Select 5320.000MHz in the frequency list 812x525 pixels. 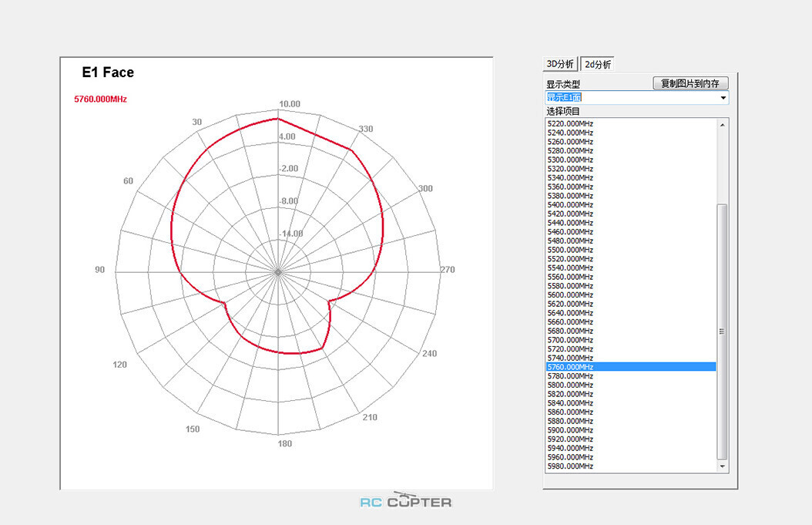click(x=631, y=168)
